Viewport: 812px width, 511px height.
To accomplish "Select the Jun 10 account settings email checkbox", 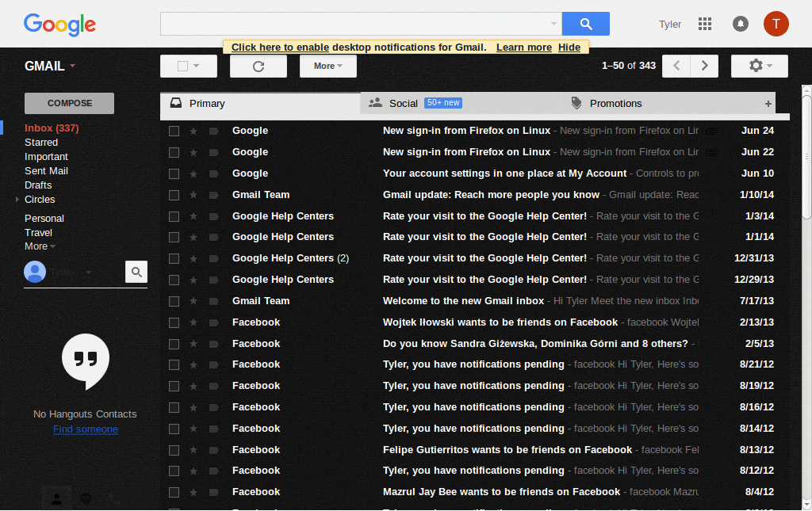I will tap(174, 174).
